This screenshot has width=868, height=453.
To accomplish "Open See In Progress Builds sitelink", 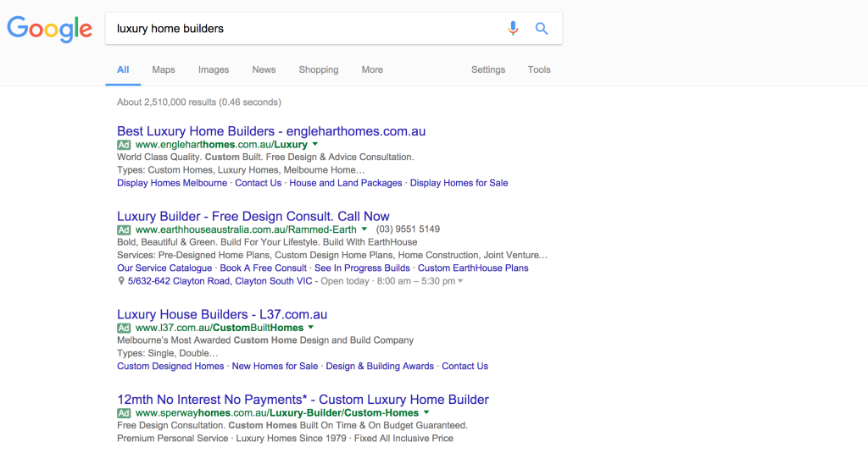I will click(362, 268).
